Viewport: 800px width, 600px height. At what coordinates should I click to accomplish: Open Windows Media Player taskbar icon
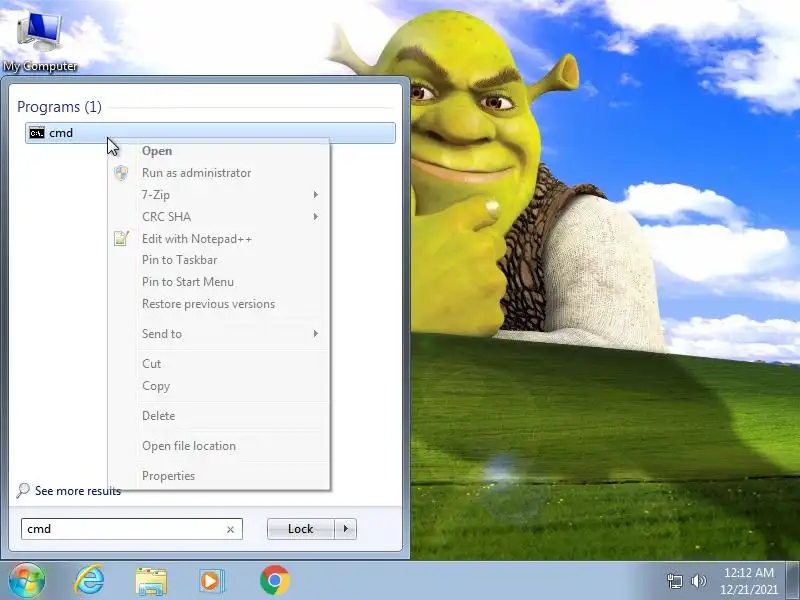[x=211, y=581]
